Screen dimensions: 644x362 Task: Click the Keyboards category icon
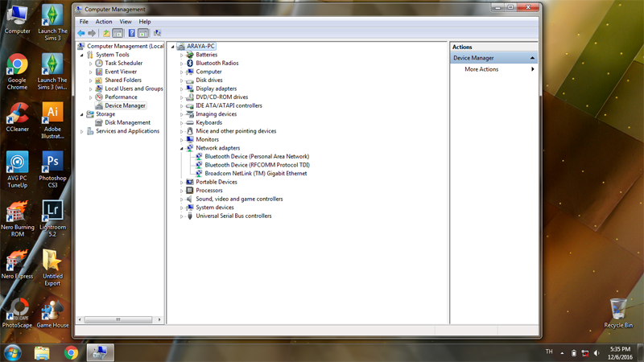[190, 123]
